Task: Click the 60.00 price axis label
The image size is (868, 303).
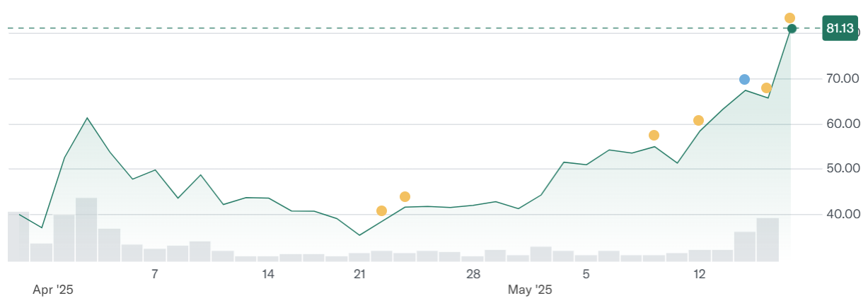Action: (x=842, y=124)
